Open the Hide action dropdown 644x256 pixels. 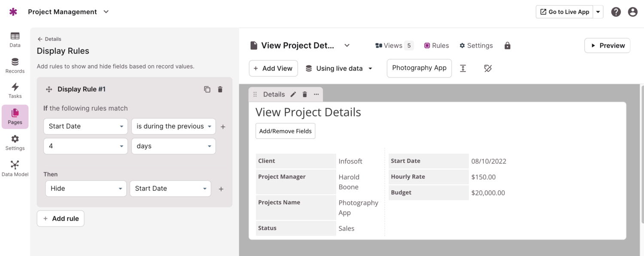[86, 189]
